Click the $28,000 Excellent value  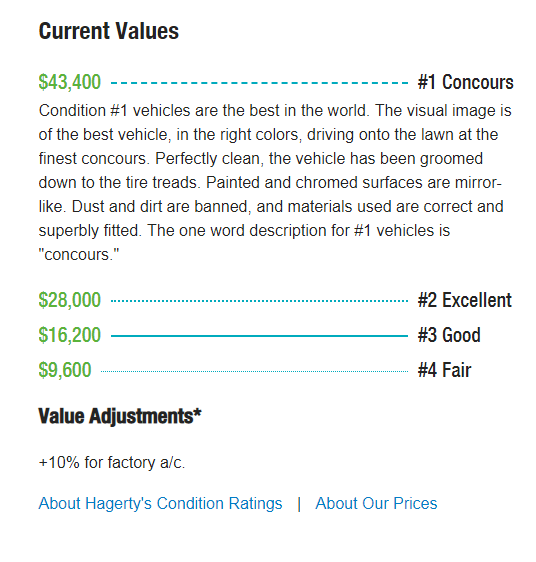click(70, 300)
